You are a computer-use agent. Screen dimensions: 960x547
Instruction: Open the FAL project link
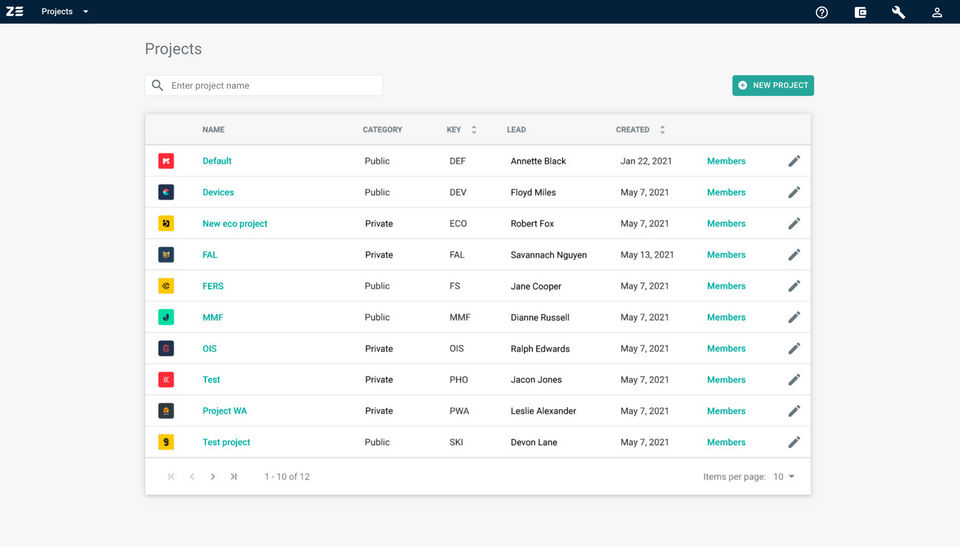tap(210, 255)
